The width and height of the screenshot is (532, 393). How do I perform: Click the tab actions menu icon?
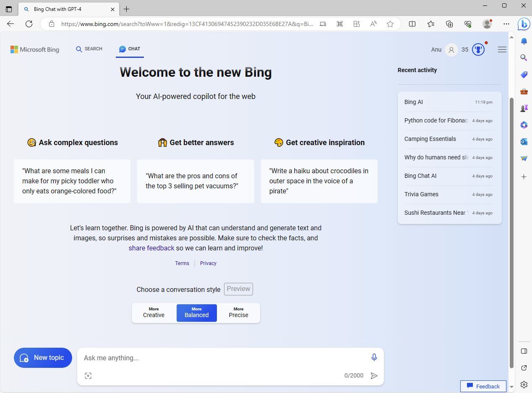(9, 9)
